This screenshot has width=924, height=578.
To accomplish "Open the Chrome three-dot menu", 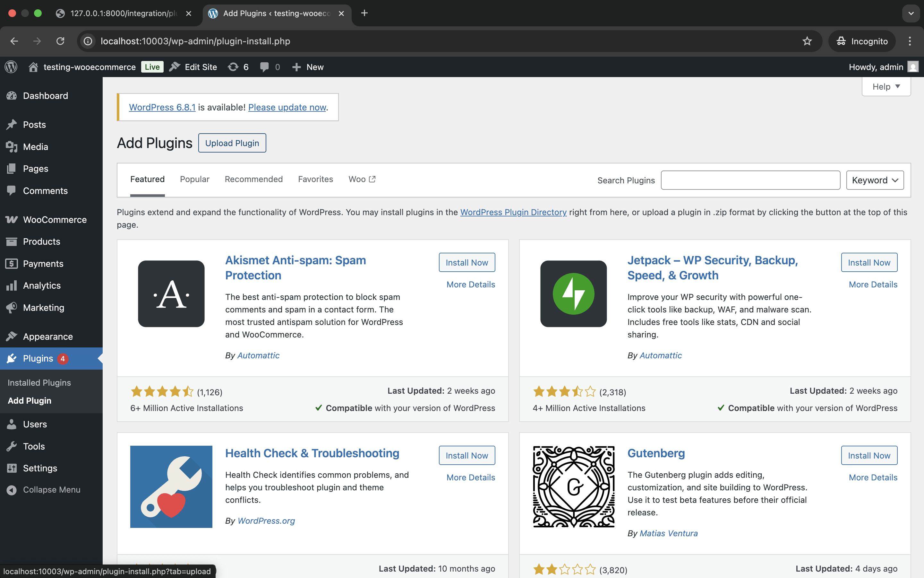I will [x=910, y=41].
